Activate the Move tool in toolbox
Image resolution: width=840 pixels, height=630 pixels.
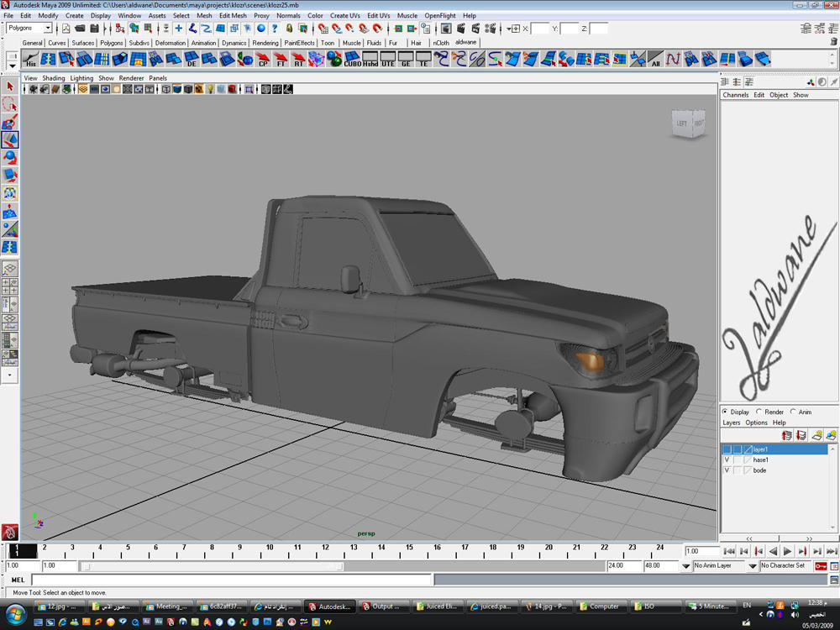click(9, 139)
